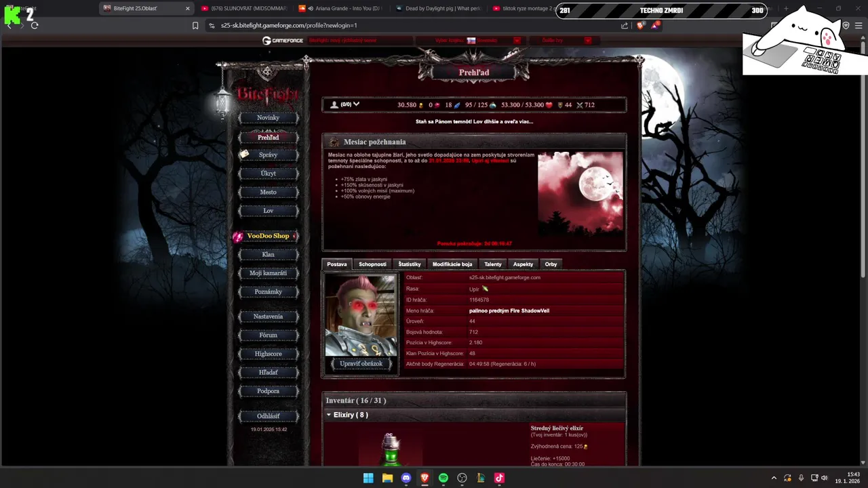The width and height of the screenshot is (868, 488).
Task: Open Spotify from the taskbar
Action: 443,478
